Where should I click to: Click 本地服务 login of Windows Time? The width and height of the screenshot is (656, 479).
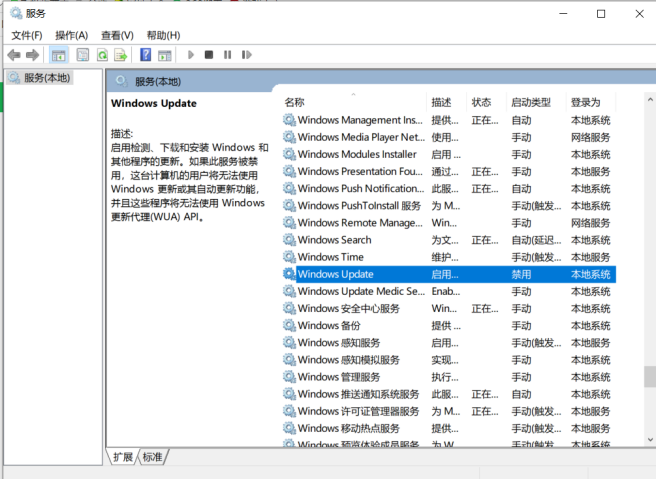coord(590,257)
